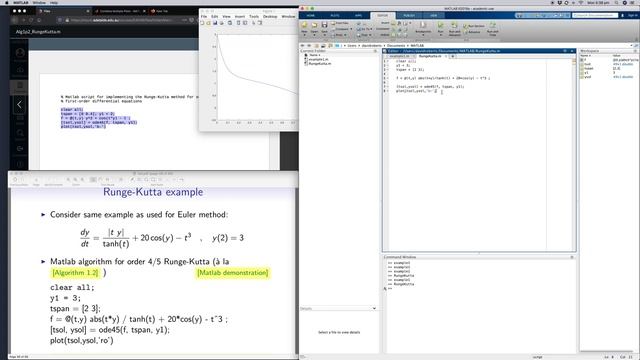Select the example1.m editor tab
The image size is (640, 360).
(x=400, y=56)
